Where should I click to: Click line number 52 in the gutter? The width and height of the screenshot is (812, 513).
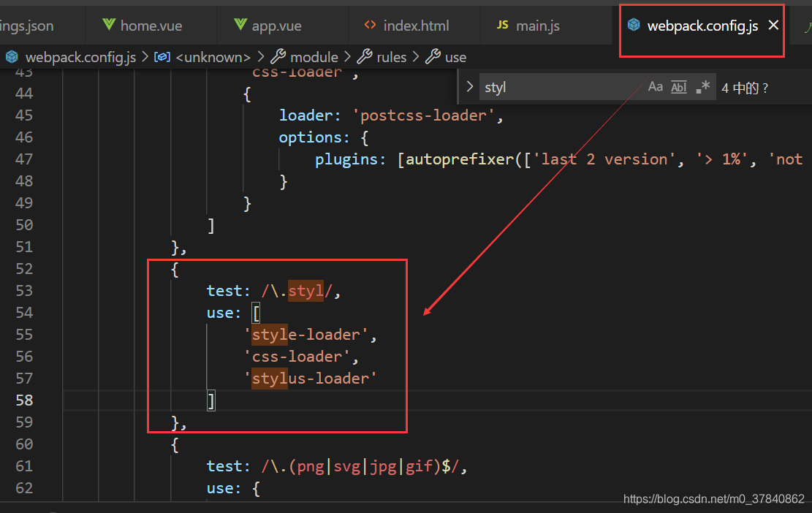click(24, 269)
